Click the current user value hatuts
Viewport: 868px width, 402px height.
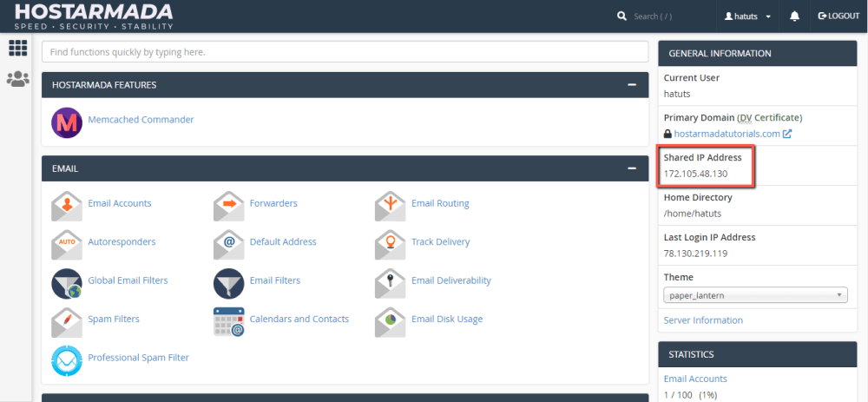point(677,94)
